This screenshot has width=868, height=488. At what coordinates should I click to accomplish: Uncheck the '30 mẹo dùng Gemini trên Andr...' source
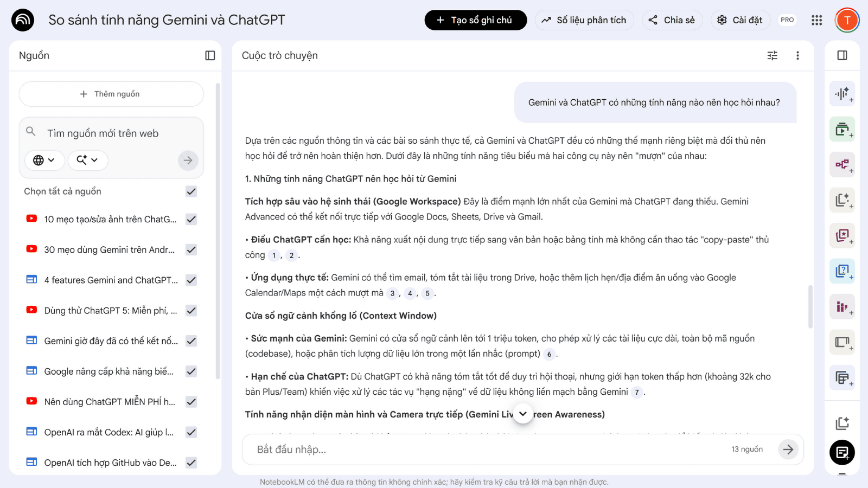(x=191, y=250)
